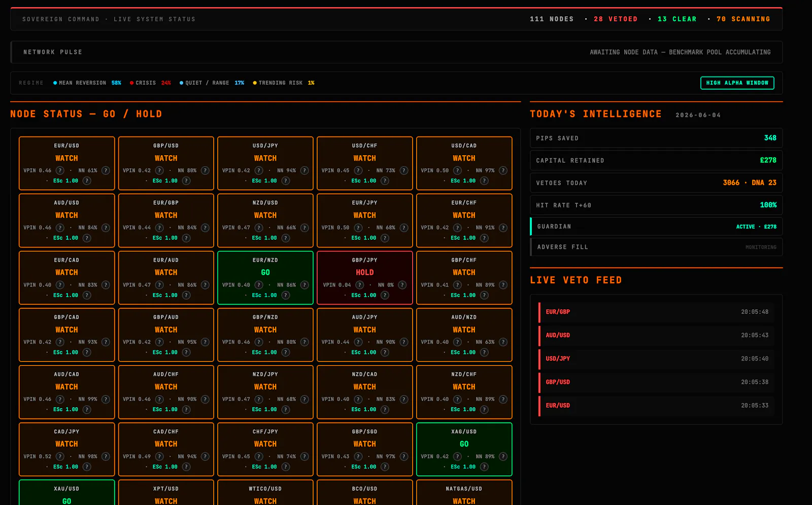Screen dimensions: 812x505
Task: Click NN 97% help icon in USD/CAD card
Action: point(503,170)
